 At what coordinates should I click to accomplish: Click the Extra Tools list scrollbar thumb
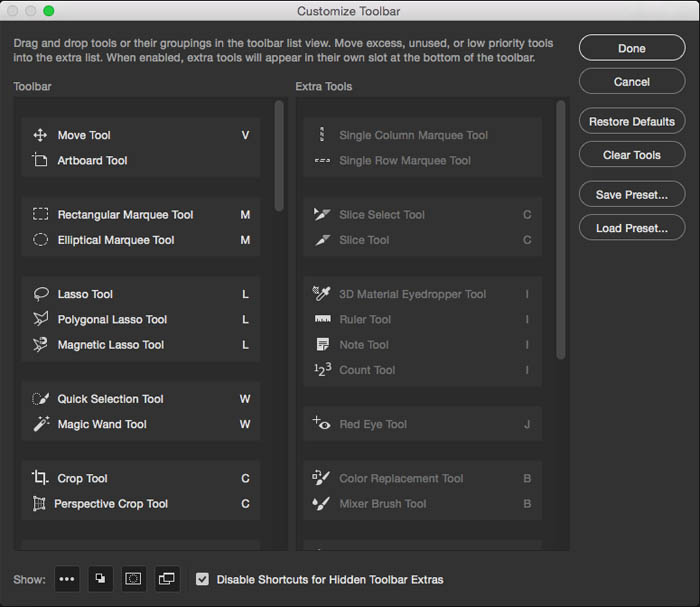[x=561, y=230]
